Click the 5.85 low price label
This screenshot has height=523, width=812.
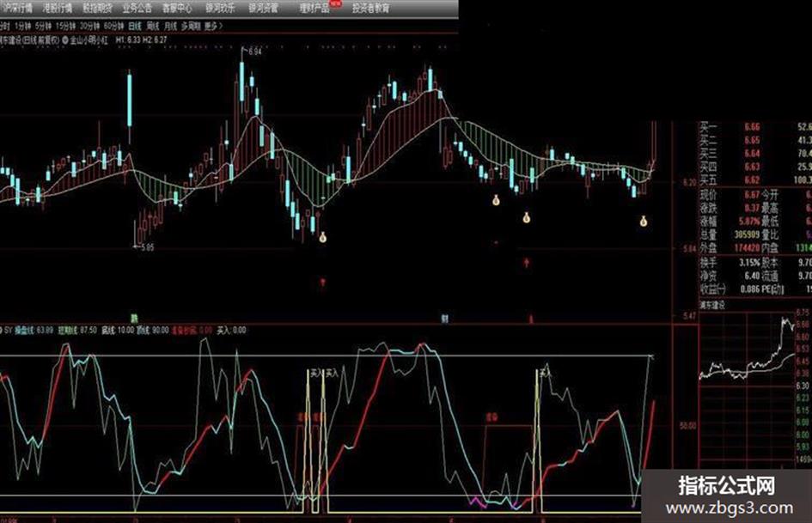pos(147,247)
